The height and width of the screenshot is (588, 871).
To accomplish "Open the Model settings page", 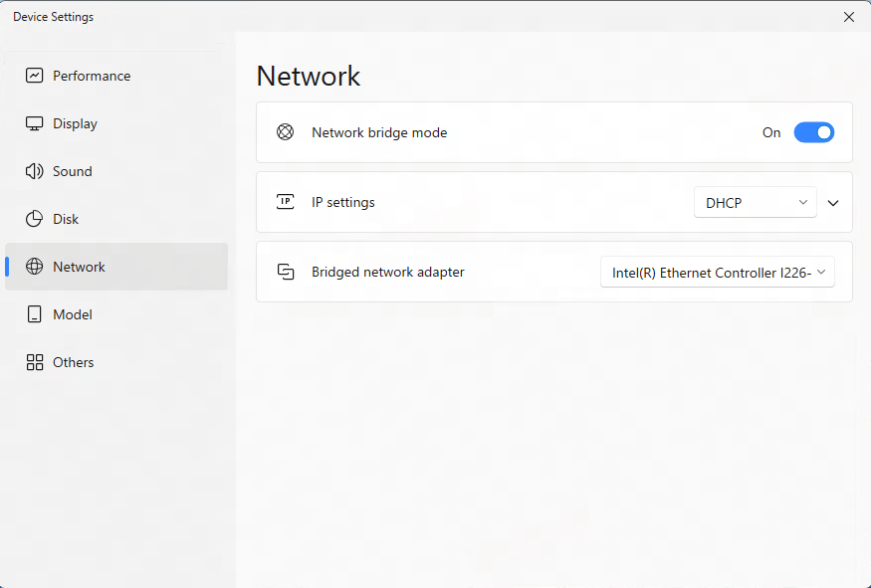I will pyautogui.click(x=73, y=314).
